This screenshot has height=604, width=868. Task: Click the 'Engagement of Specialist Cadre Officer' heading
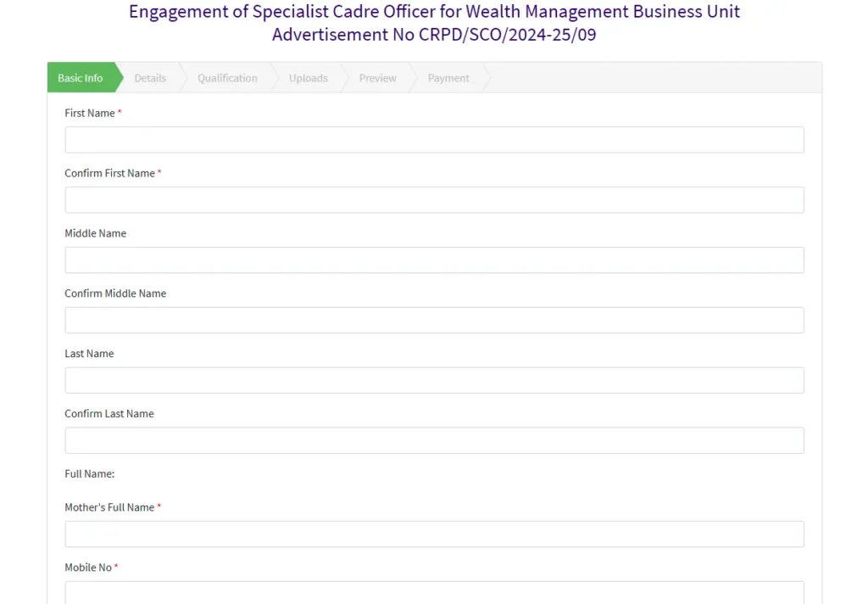coord(434,12)
